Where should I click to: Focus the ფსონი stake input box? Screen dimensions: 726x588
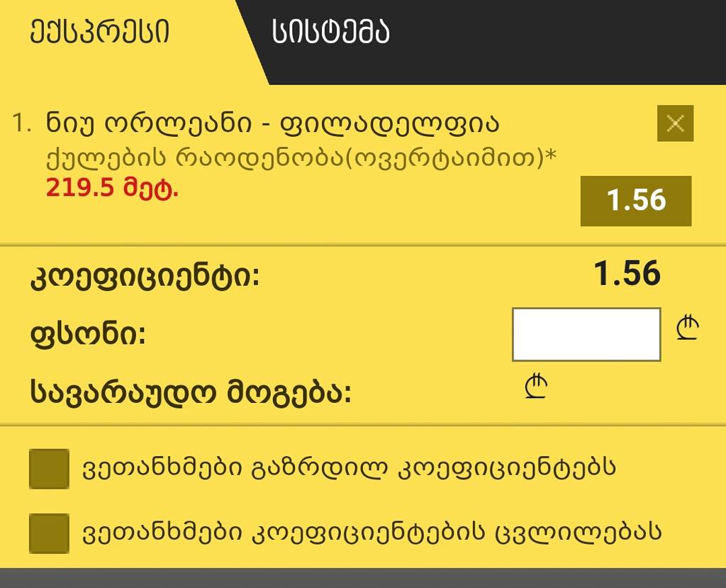[x=586, y=334]
